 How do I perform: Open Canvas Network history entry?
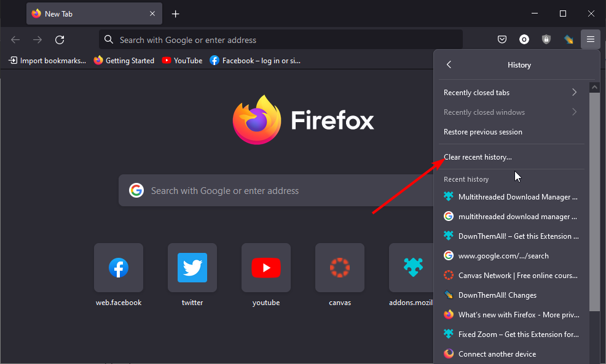point(511,276)
